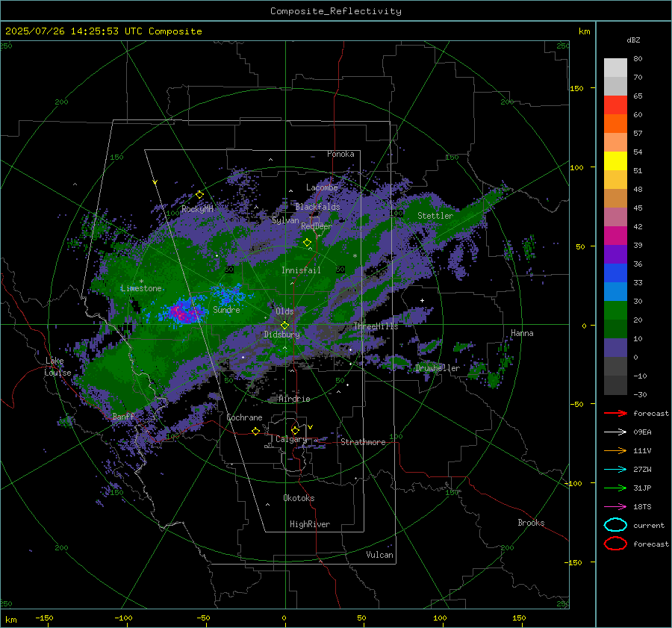672x628 pixels.
Task: Click the 'Innisfail' map label
Action: click(x=301, y=270)
